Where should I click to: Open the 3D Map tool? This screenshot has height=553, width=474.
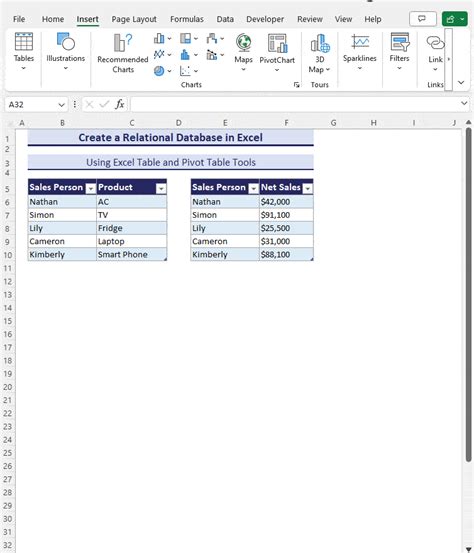[x=320, y=53]
